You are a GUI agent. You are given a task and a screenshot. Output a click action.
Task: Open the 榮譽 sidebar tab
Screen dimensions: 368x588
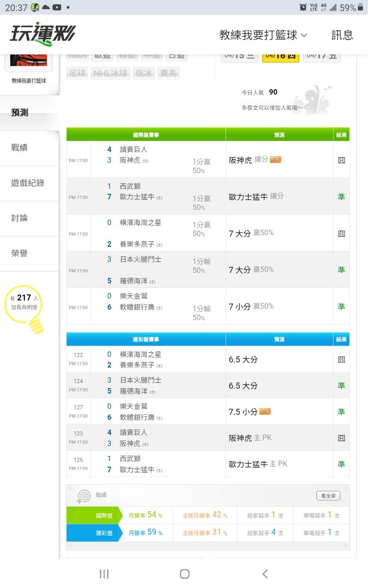click(19, 254)
